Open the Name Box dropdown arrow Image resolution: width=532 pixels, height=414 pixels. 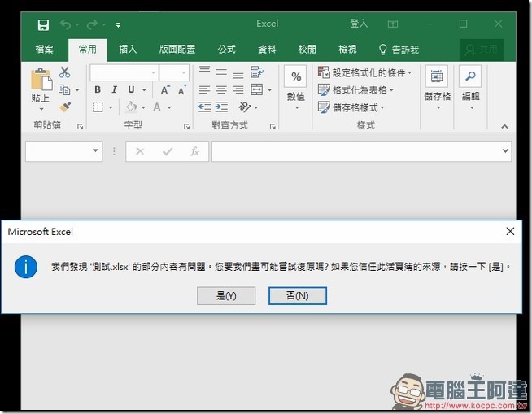(x=96, y=151)
